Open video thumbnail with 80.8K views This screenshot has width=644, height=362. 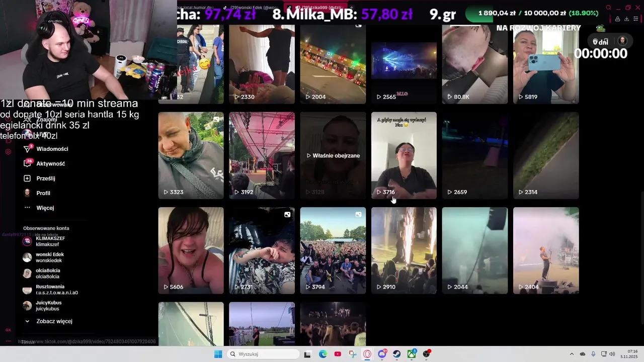coord(474,64)
